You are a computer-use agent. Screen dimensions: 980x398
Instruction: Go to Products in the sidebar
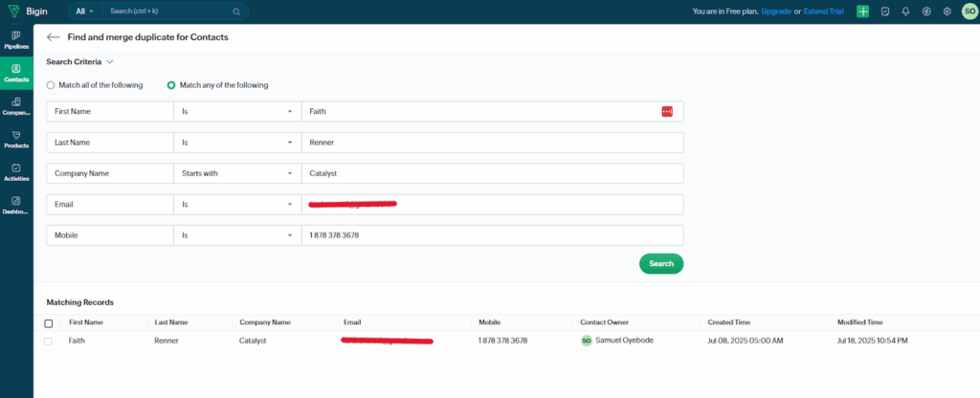[16, 139]
